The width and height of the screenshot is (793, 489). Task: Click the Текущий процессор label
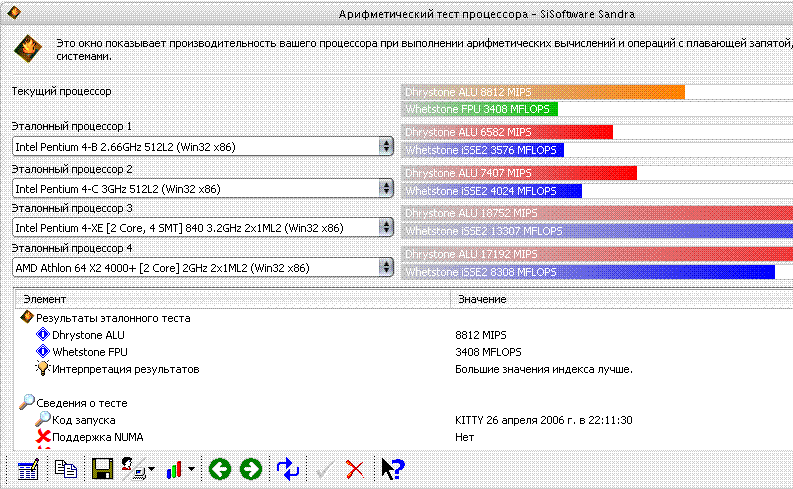point(61,92)
